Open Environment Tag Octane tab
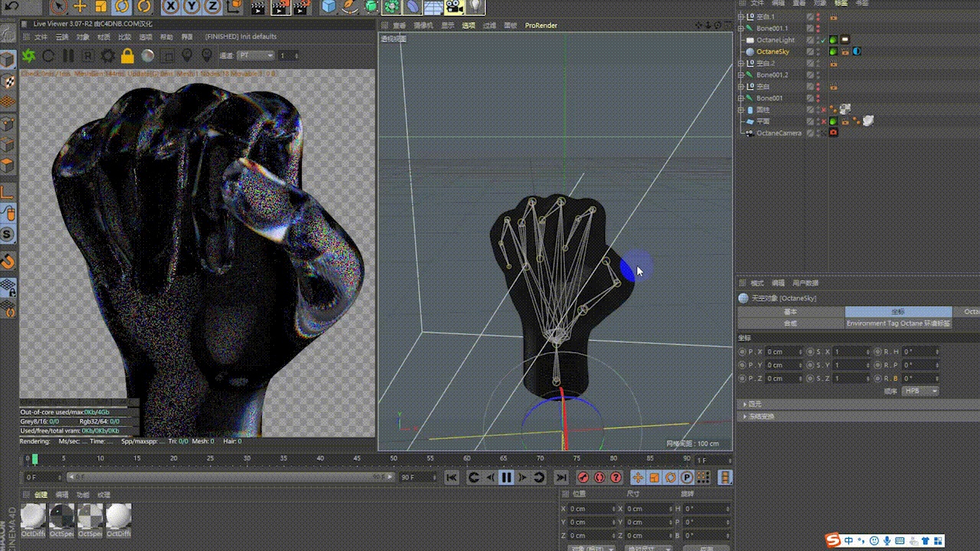980x551 pixels. point(898,323)
